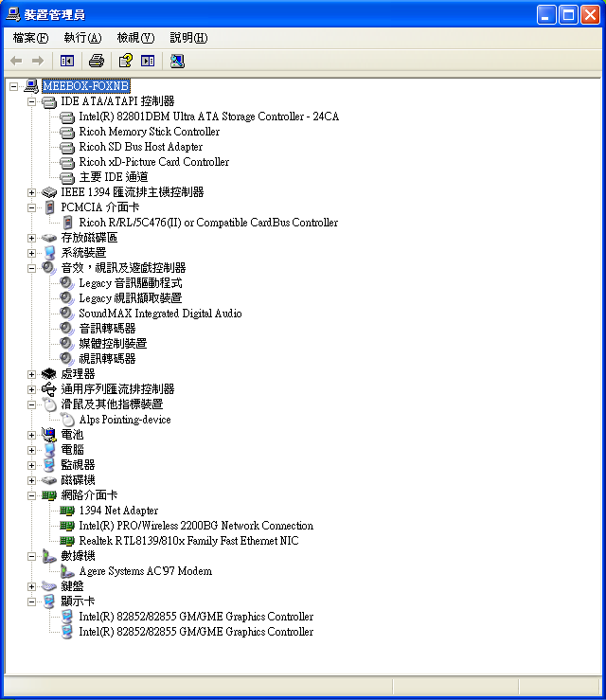Collapse the 數據機 category
This screenshot has width=606, height=700.
coord(31,557)
